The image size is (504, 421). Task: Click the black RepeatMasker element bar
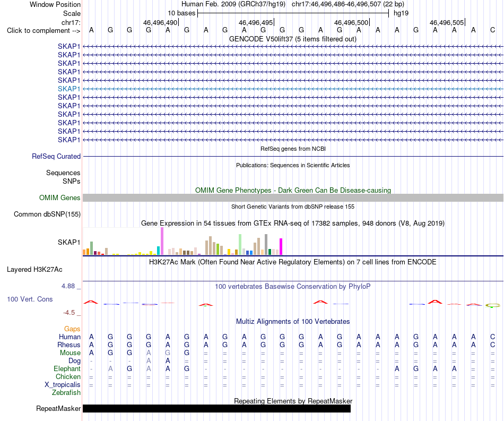[216, 408]
